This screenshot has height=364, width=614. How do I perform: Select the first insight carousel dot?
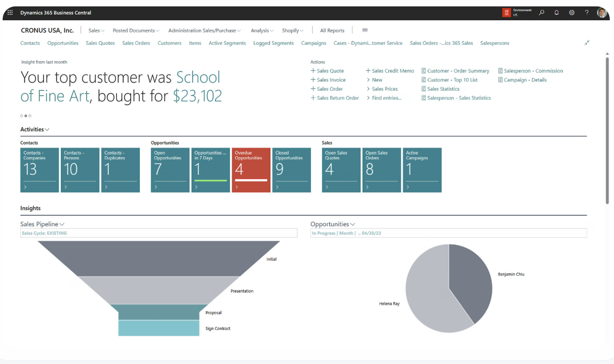click(x=21, y=116)
